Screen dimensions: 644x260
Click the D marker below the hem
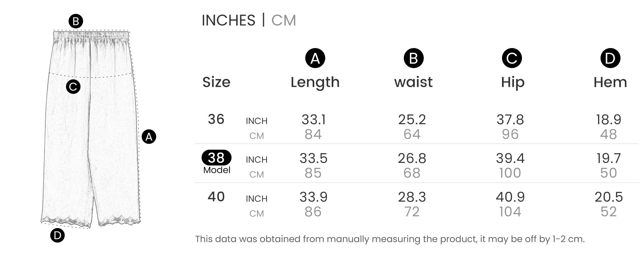click(57, 235)
